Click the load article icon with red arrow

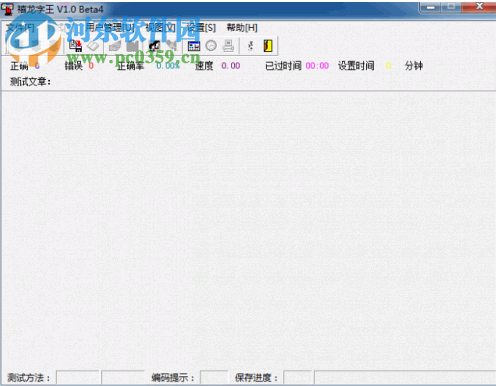pos(75,46)
